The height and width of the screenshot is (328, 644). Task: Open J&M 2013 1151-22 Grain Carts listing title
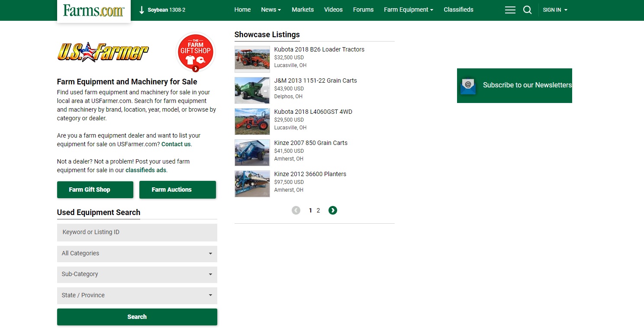click(x=316, y=80)
